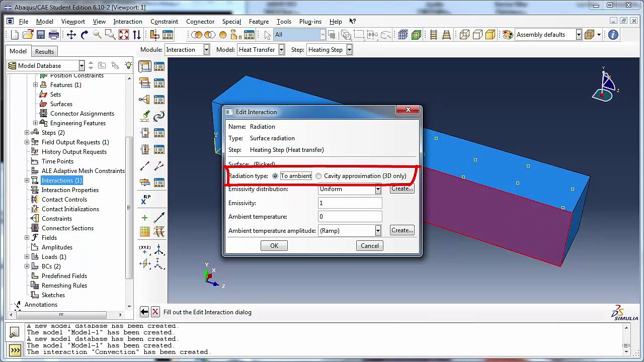Open the Constraint menu

(164, 22)
